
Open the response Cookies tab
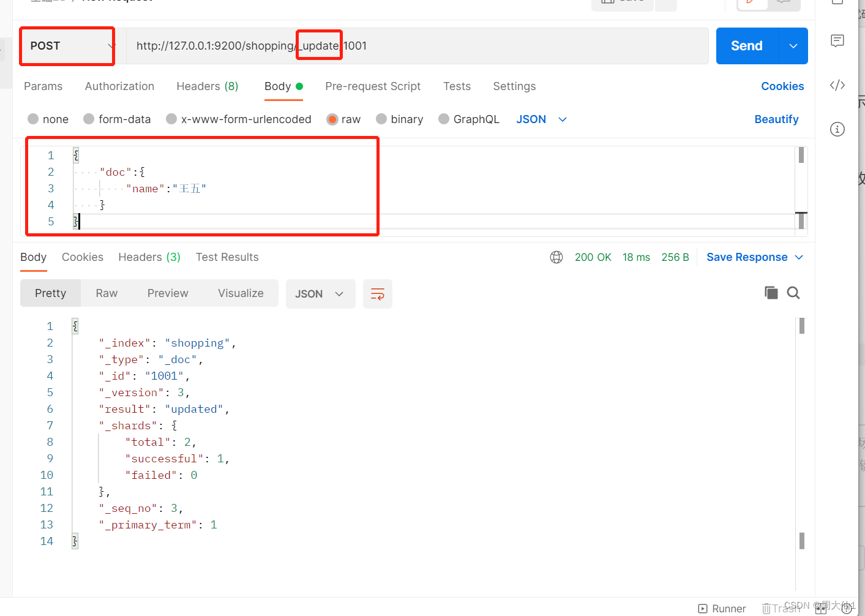pos(83,257)
